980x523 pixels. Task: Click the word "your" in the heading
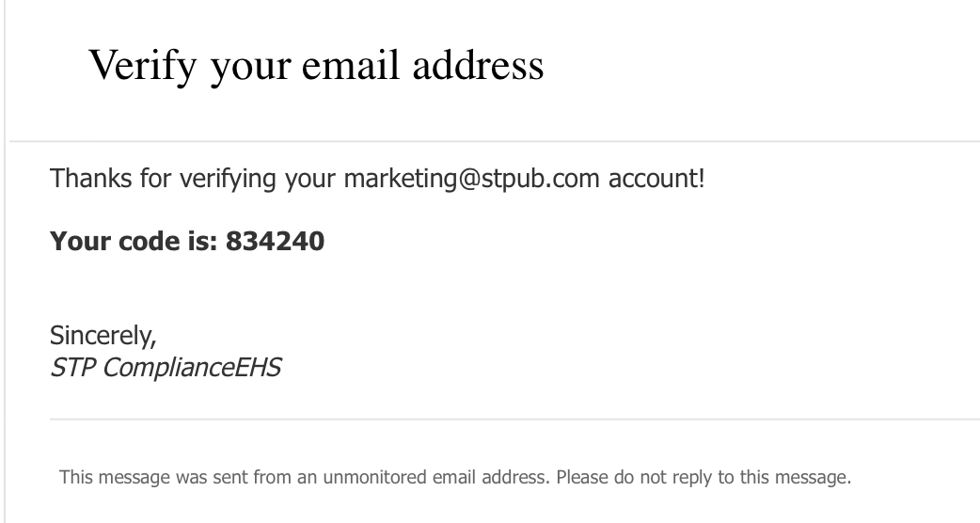pos(250,65)
